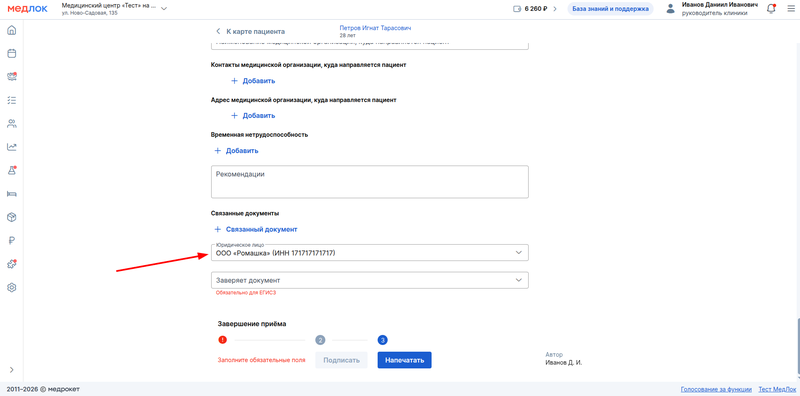Image resolution: width=800 pixels, height=396 pixels.
Task: Open the laboratory flask icon in sidebar
Action: click(12, 170)
